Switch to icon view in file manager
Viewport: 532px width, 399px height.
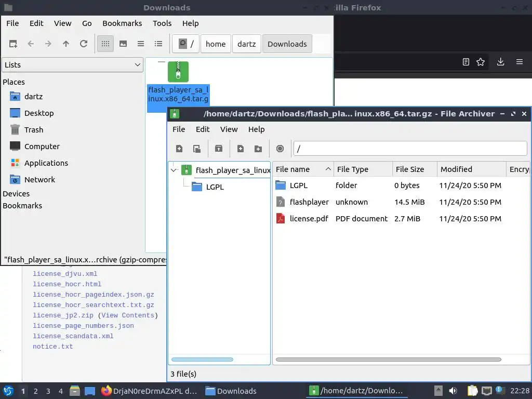(x=105, y=44)
